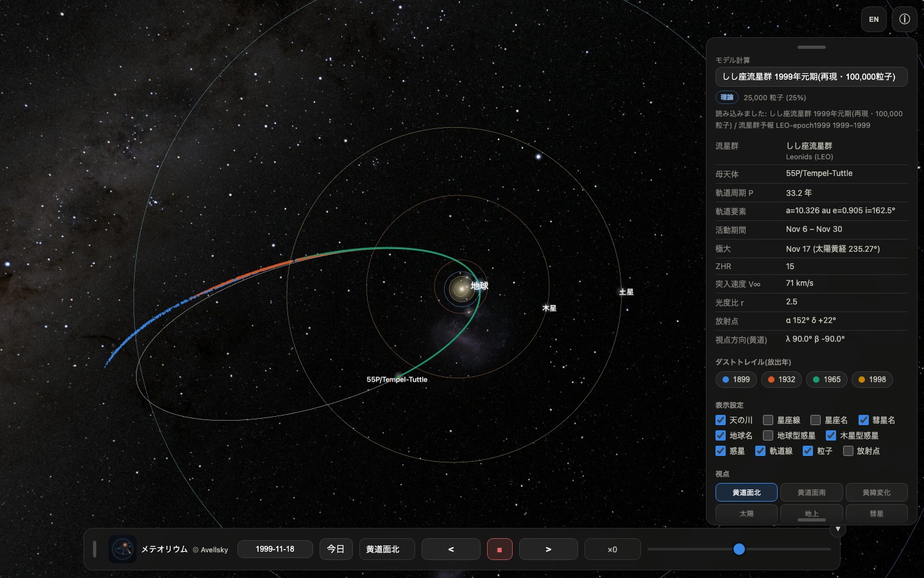Adjust the time speed slider handle
Image resolution: width=924 pixels, height=578 pixels.
click(739, 549)
